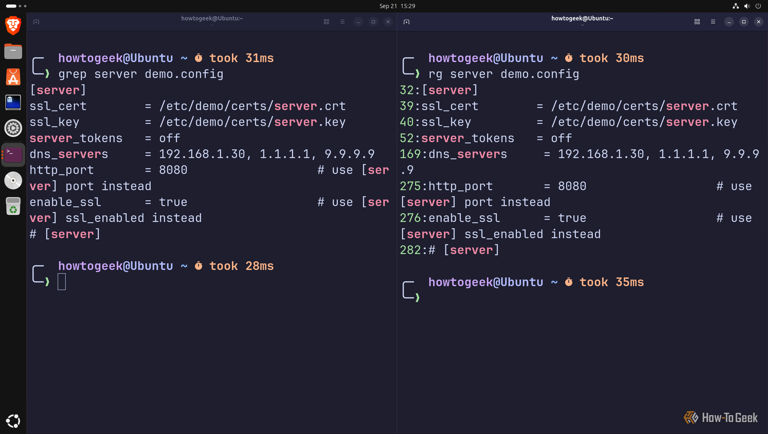Click the '40:ssl_key' line in the right terminal
The image size is (768, 434).
point(569,122)
